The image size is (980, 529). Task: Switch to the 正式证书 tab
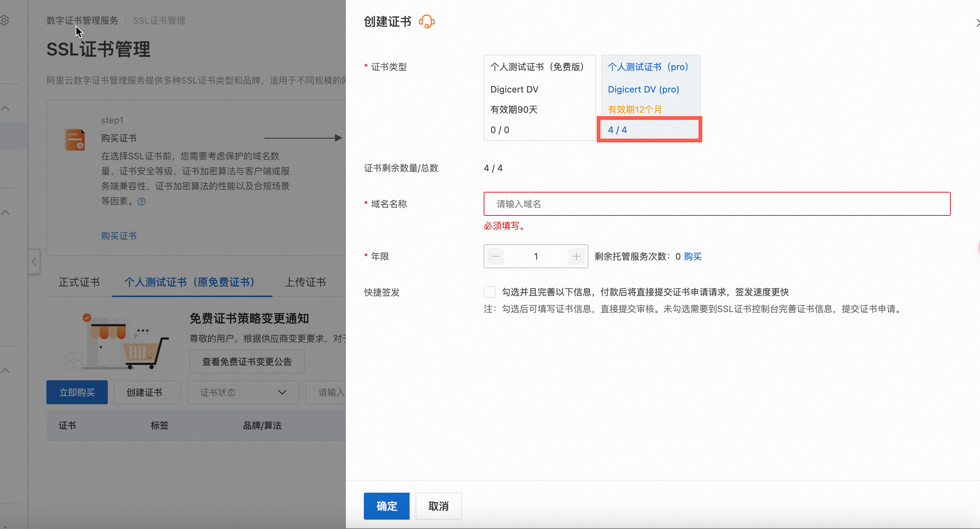[x=79, y=282]
